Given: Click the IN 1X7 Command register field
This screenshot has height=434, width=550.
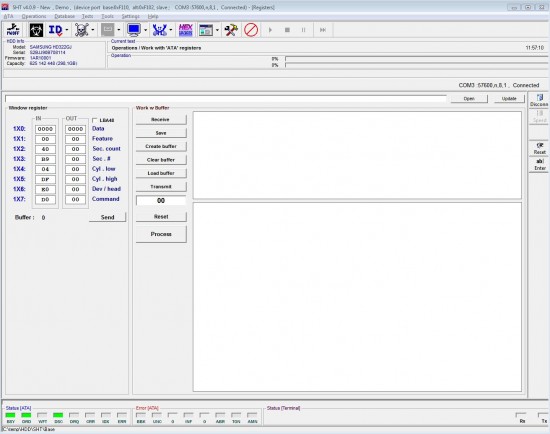Looking at the screenshot, I should [45, 199].
